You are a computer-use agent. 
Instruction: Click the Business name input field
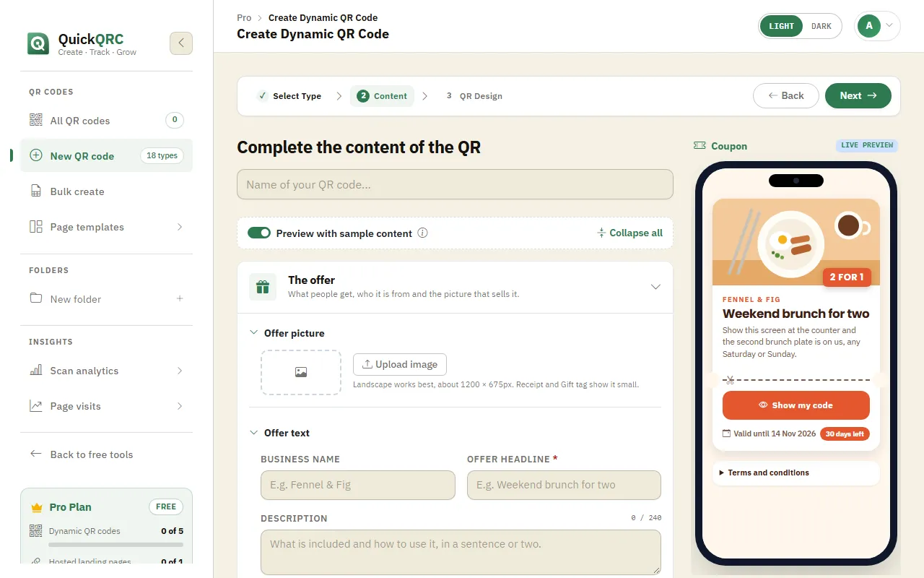(358, 485)
